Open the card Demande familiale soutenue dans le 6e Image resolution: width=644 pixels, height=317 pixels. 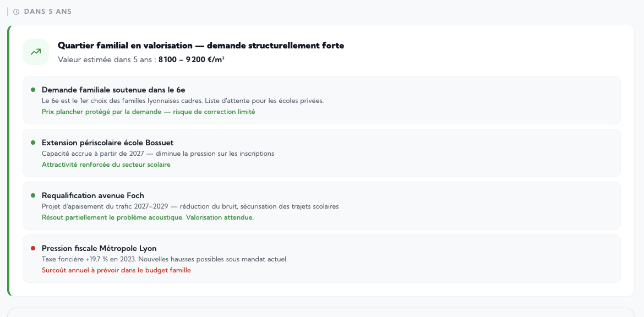click(321, 100)
